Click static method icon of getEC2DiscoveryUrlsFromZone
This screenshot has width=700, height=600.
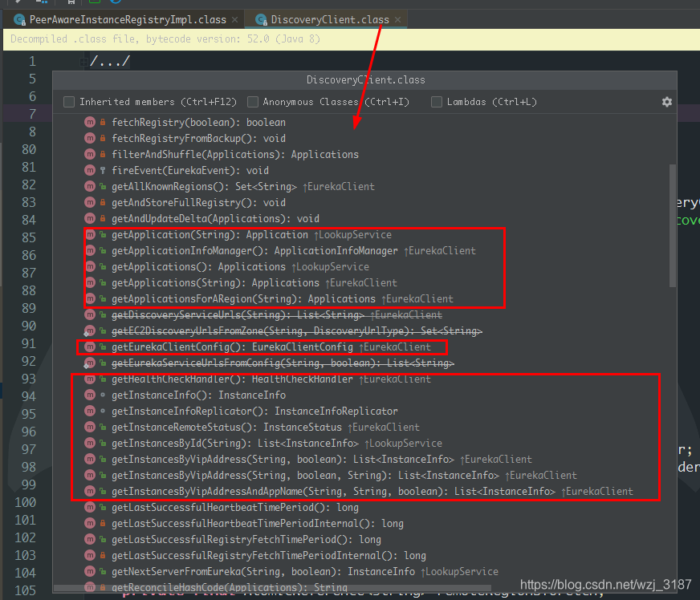click(x=90, y=331)
